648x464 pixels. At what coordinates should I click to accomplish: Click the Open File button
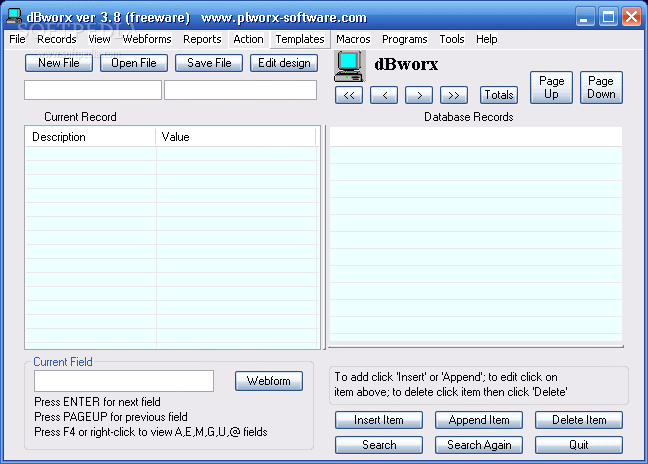point(134,63)
